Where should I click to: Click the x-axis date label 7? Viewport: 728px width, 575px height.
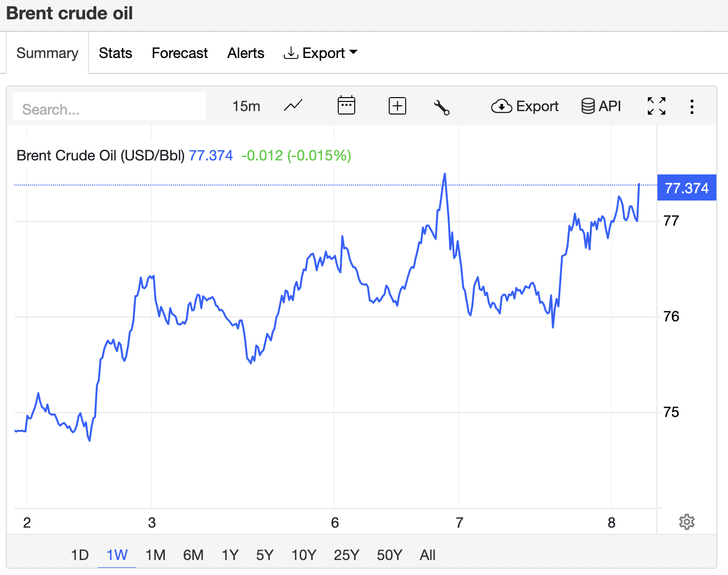click(459, 523)
